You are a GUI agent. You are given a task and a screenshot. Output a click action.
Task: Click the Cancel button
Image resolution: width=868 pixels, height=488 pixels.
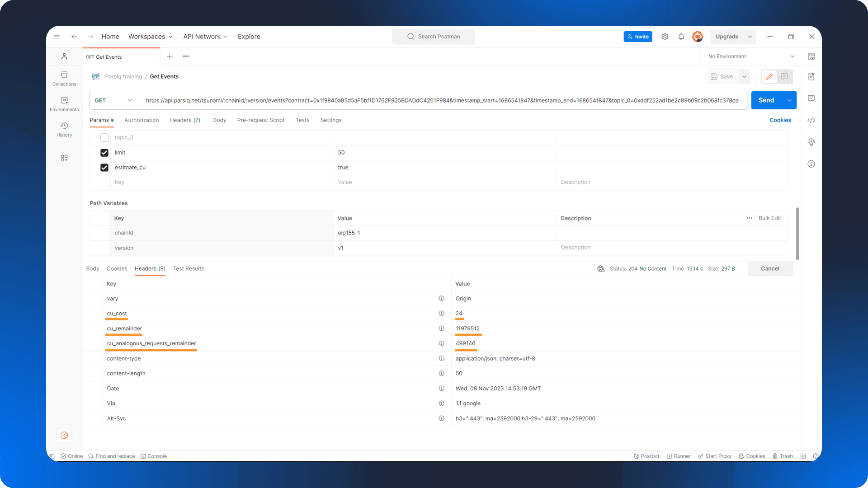770,268
